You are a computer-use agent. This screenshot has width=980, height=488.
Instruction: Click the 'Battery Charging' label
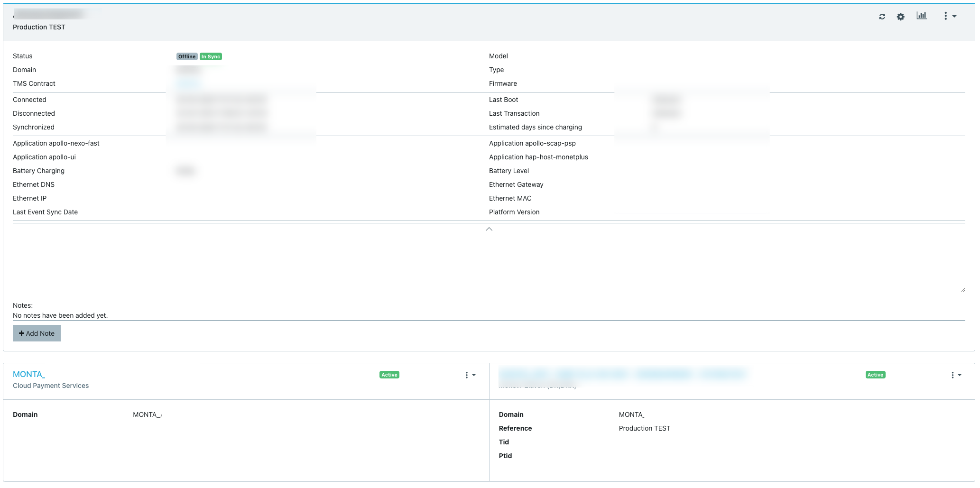point(38,171)
